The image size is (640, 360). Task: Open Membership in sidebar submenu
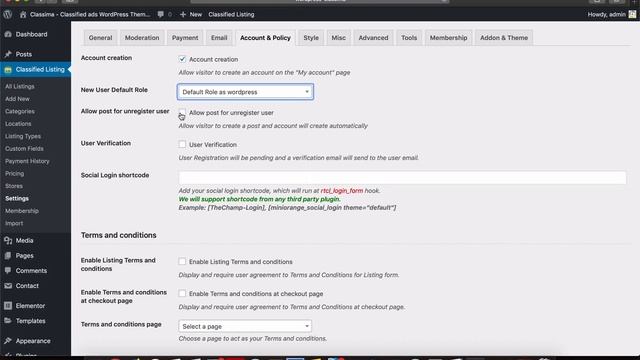(22, 211)
